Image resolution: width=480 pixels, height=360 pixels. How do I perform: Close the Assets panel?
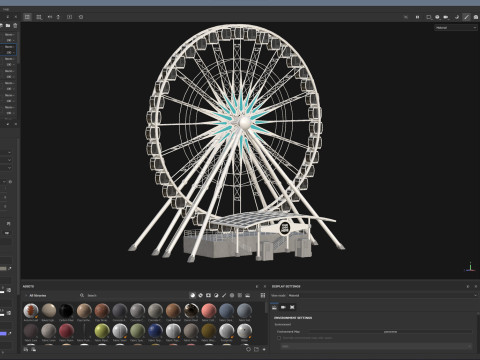click(x=265, y=286)
